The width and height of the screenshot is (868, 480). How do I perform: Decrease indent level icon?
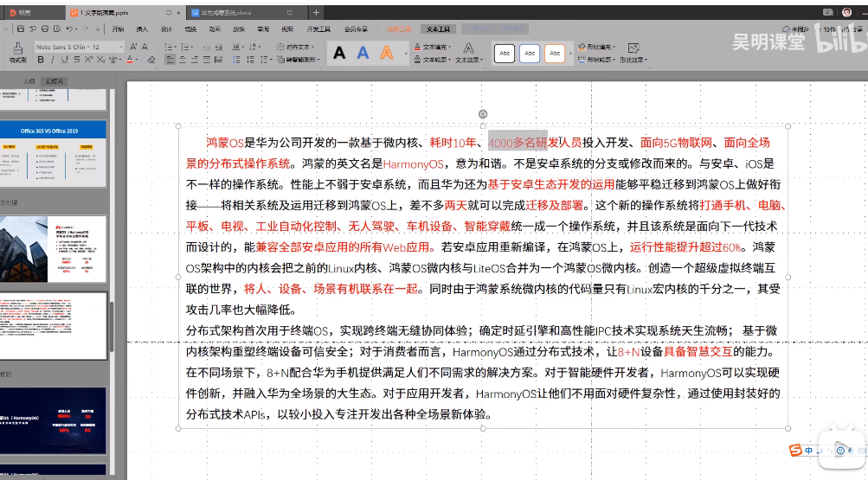tap(207, 47)
